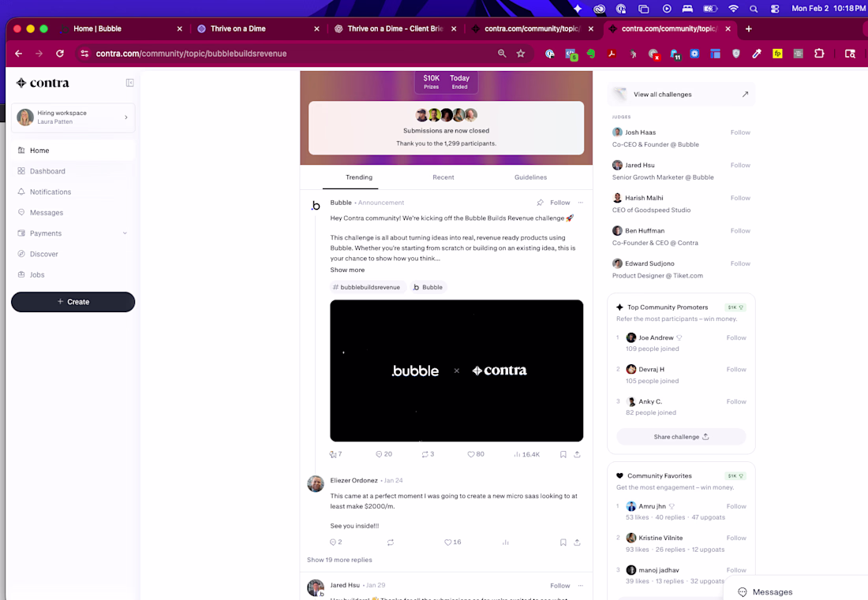
Task: Bookmark the Bubble announcement post
Action: [563, 455]
